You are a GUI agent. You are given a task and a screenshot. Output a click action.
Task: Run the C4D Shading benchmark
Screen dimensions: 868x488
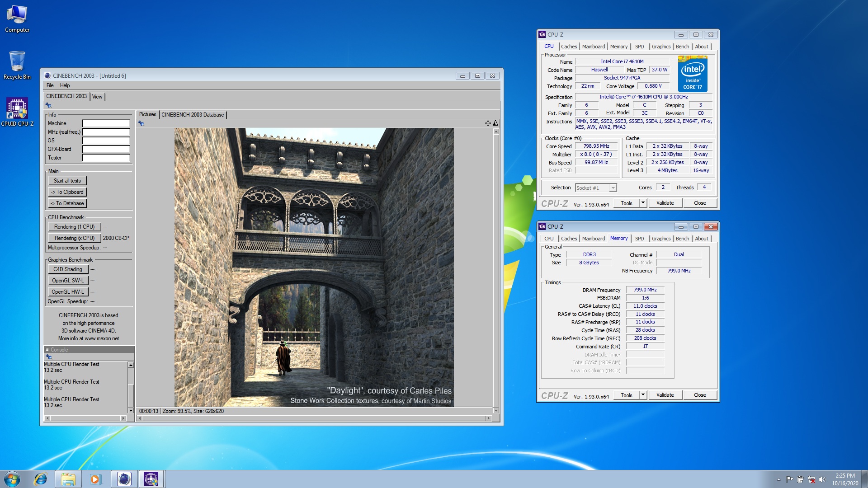coord(68,269)
